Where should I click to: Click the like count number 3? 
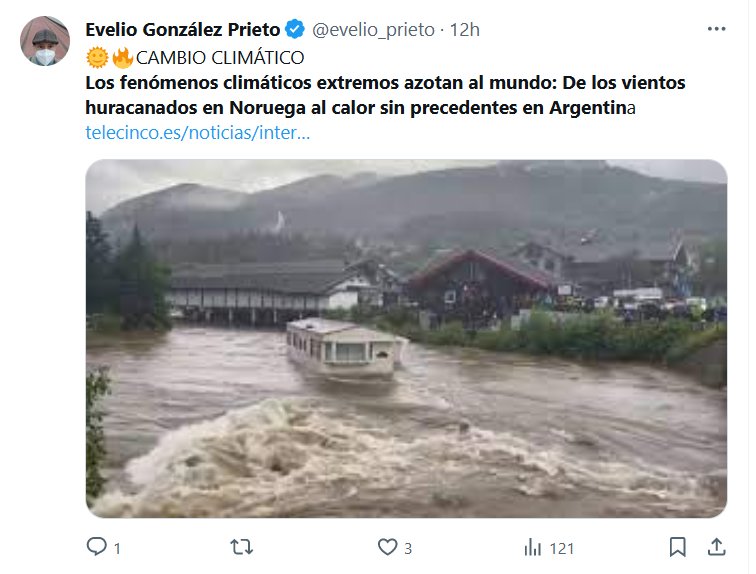[408, 548]
